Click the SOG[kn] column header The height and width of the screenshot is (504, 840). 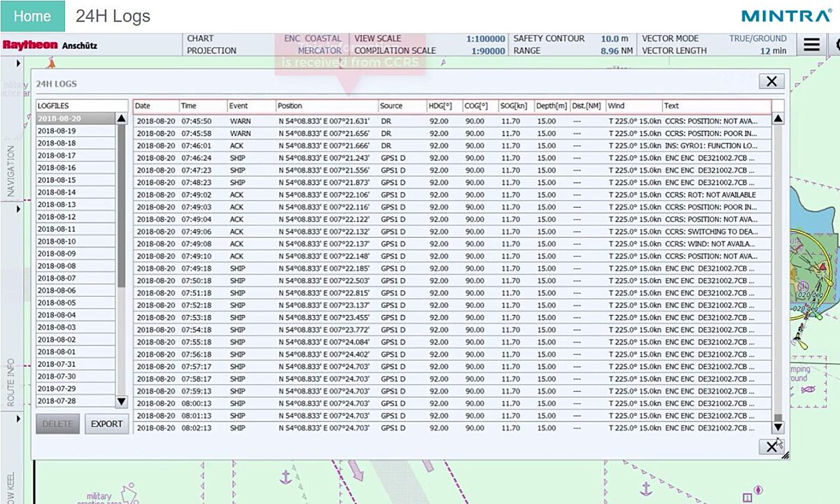pyautogui.click(x=517, y=106)
